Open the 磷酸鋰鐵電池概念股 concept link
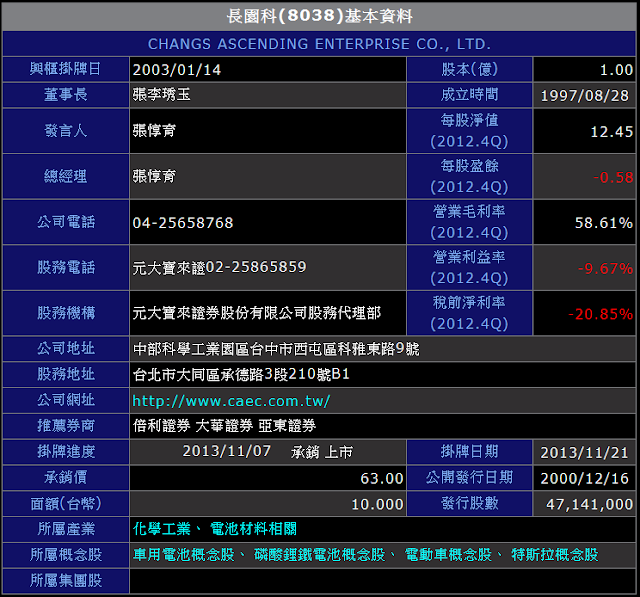Image resolution: width=640 pixels, height=597 pixels. [x=319, y=555]
